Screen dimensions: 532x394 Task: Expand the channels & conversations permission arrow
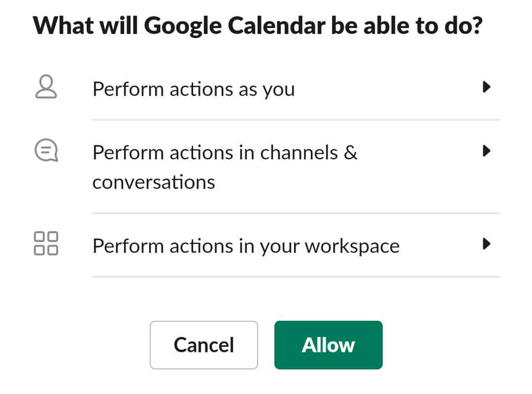tap(486, 151)
